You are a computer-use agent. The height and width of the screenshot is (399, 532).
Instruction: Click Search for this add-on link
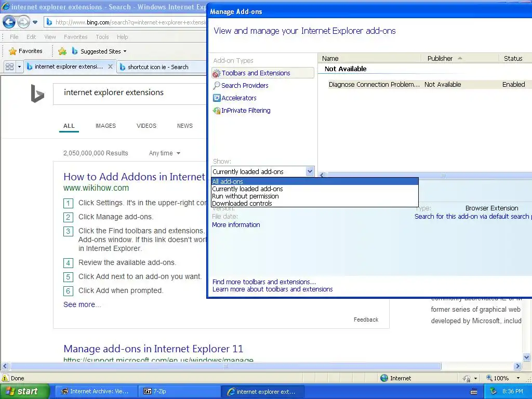(473, 217)
